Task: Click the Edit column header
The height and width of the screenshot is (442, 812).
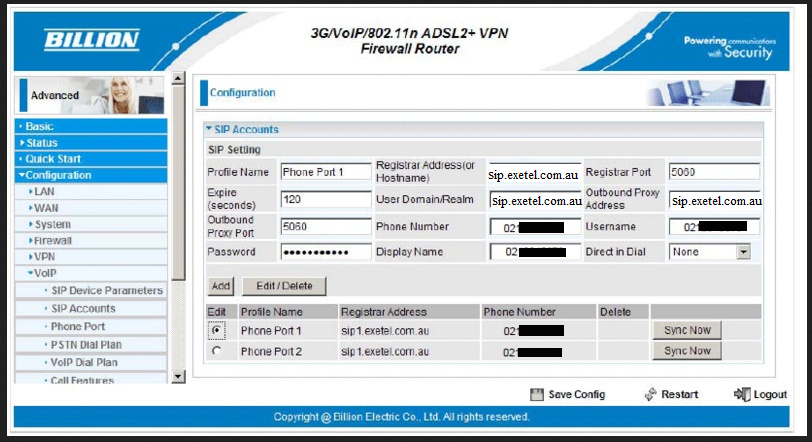Action: [x=216, y=312]
